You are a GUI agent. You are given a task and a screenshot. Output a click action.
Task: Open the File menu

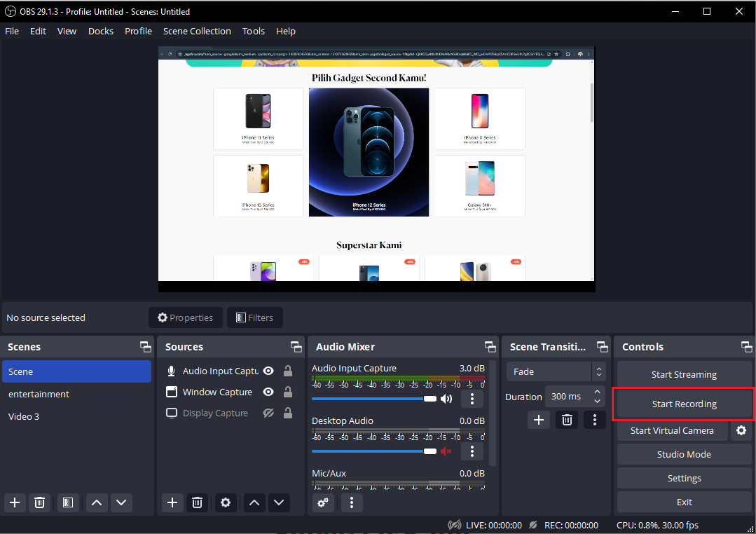[12, 31]
